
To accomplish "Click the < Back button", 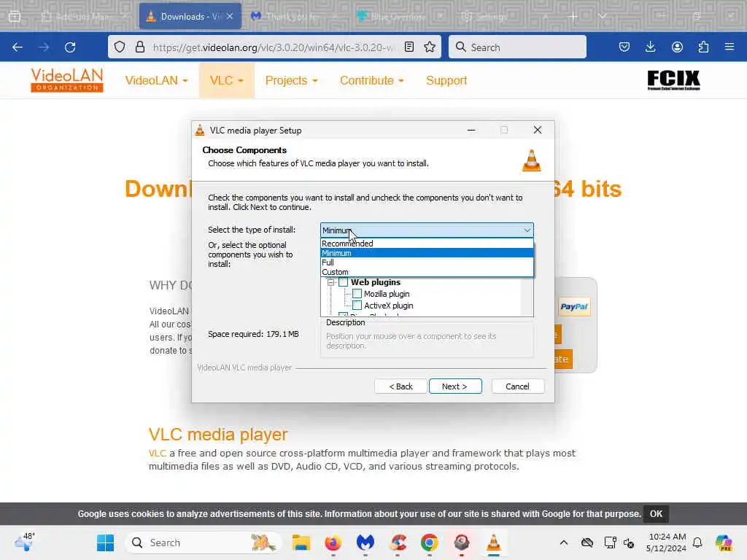I will click(400, 386).
